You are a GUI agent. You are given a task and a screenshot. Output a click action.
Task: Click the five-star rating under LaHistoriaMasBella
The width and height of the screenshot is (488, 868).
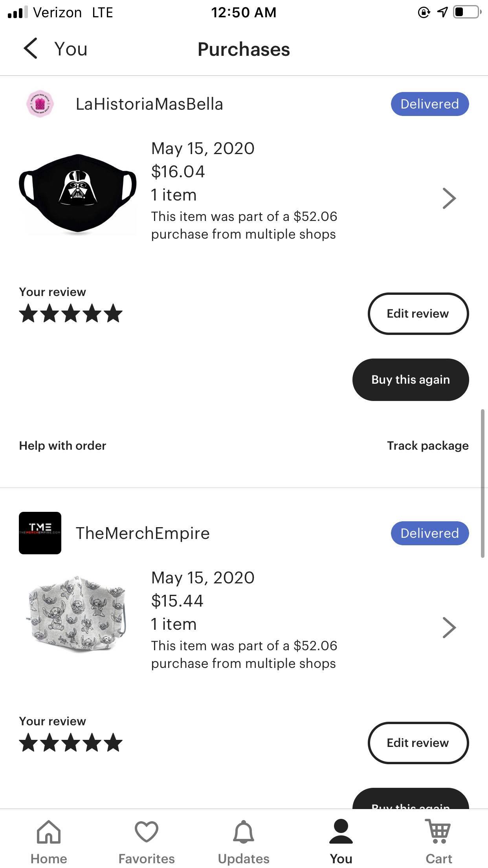click(x=71, y=314)
